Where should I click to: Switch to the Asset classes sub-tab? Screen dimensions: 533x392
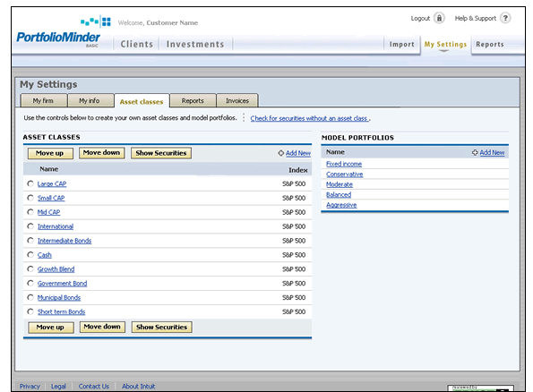(142, 101)
